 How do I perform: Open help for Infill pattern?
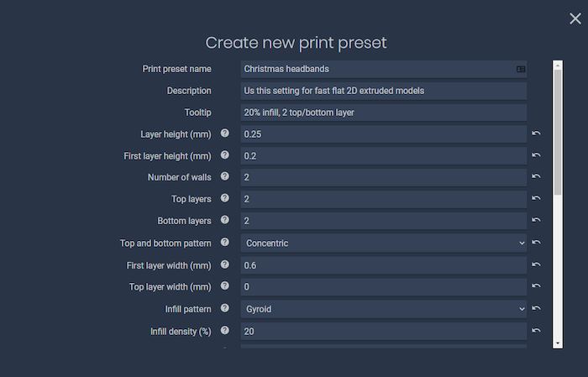tap(224, 308)
